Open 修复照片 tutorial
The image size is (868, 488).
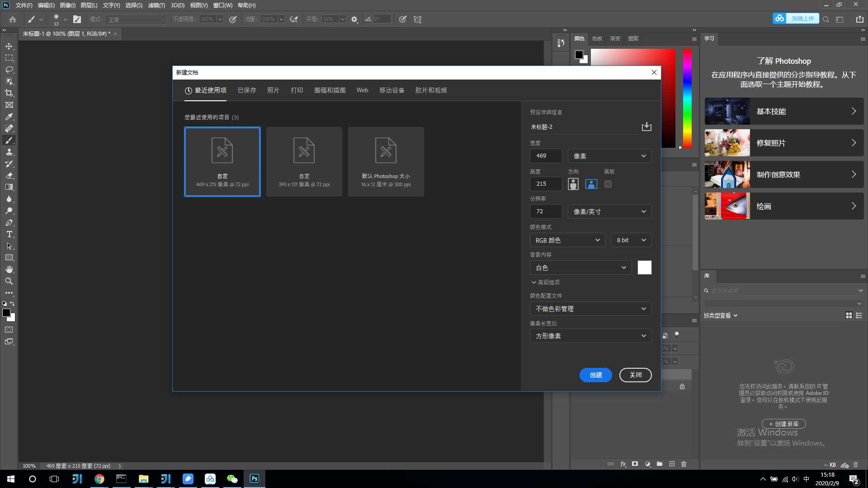pyautogui.click(x=784, y=143)
